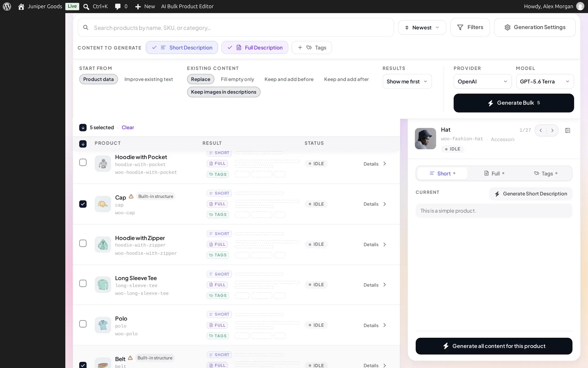This screenshot has height=368, width=588.
Task: Open the GPT-5.6 Terra model dropdown
Action: click(x=545, y=82)
